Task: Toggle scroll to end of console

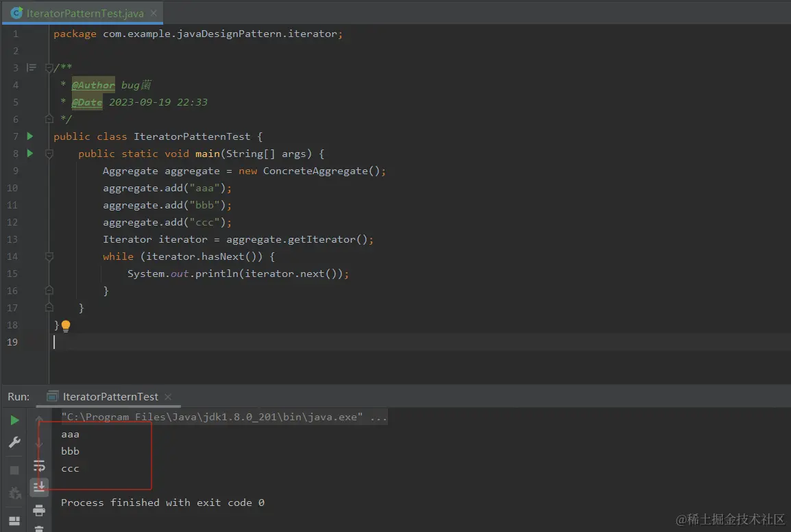Action: (39, 487)
